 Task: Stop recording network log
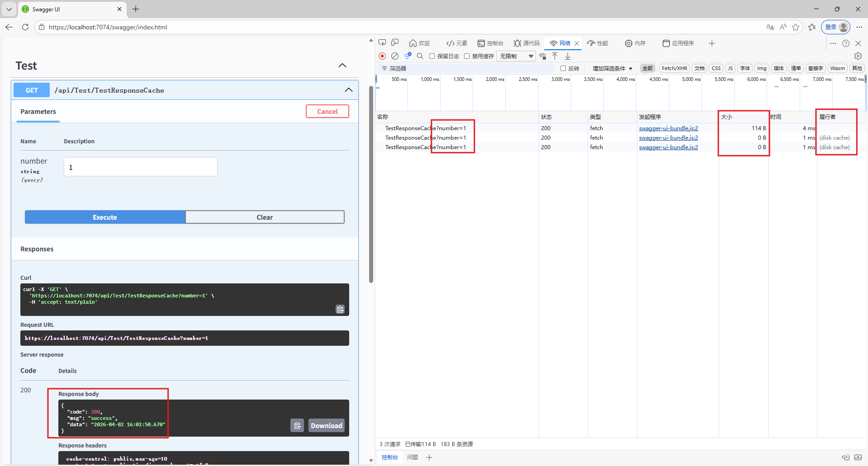click(382, 56)
